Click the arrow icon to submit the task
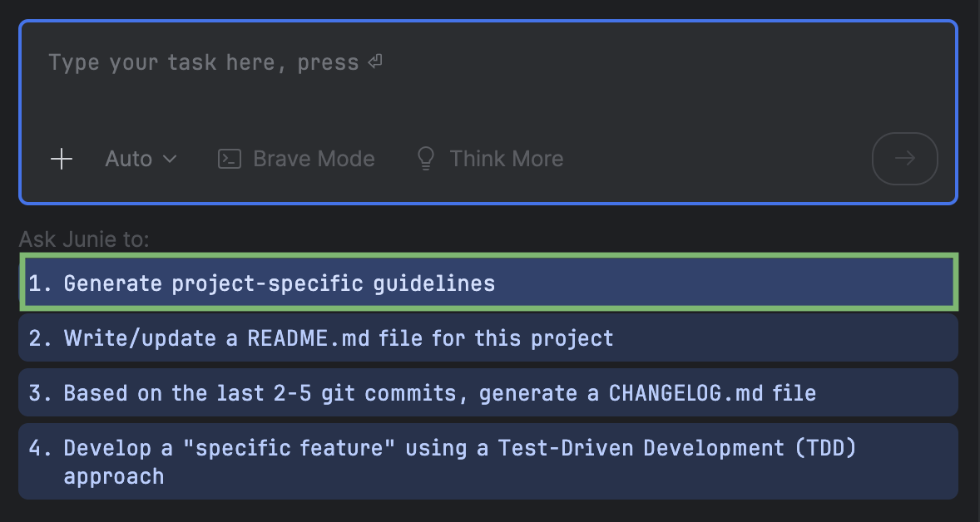The height and width of the screenshot is (522, 980). pos(904,159)
